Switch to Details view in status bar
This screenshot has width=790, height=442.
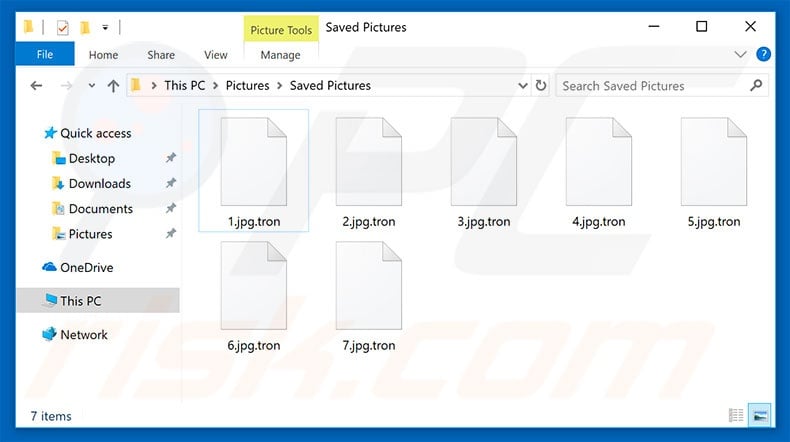coord(736,415)
